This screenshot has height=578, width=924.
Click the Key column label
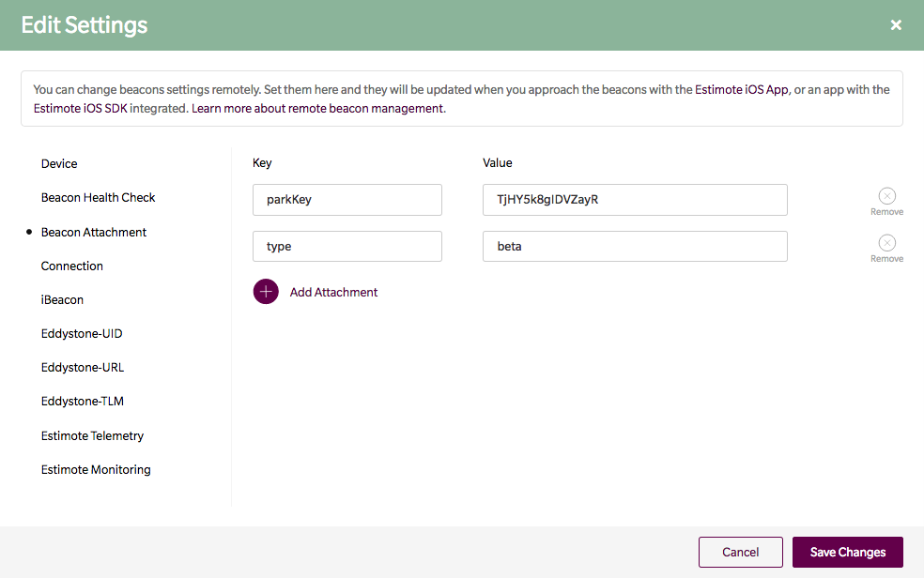pyautogui.click(x=262, y=162)
